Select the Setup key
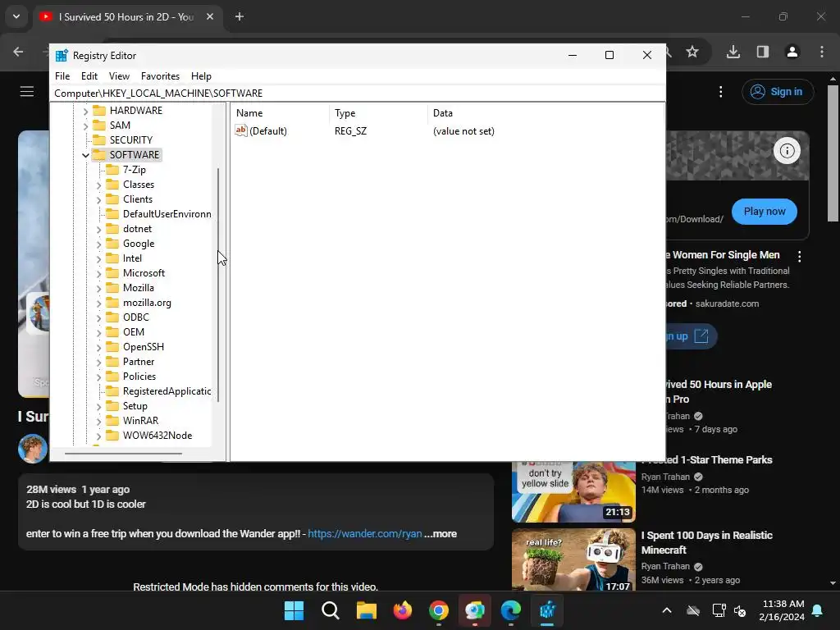The height and width of the screenshot is (630, 840). coord(135,406)
